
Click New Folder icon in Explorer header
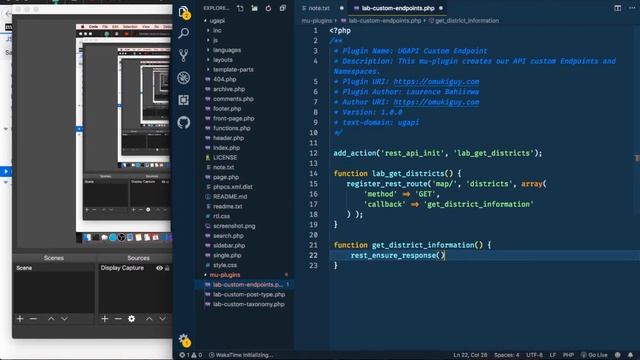tap(254, 8)
